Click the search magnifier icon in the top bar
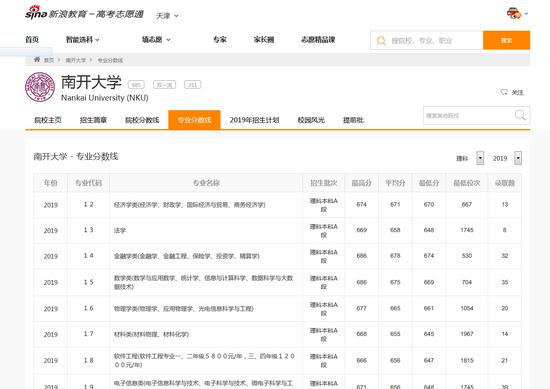 (381, 41)
